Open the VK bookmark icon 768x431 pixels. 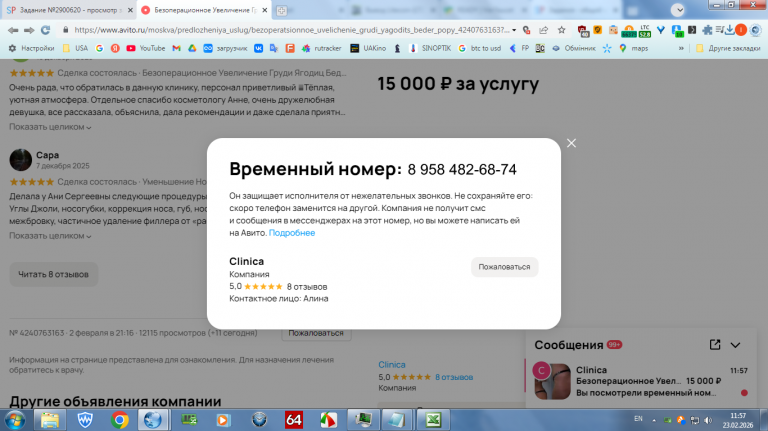coord(259,48)
